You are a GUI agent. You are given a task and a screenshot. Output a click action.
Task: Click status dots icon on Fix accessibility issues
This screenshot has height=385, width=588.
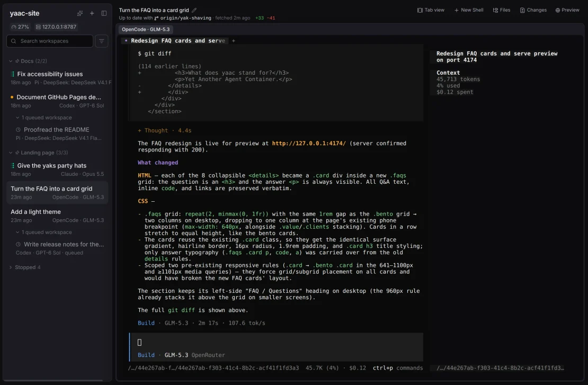click(x=12, y=74)
